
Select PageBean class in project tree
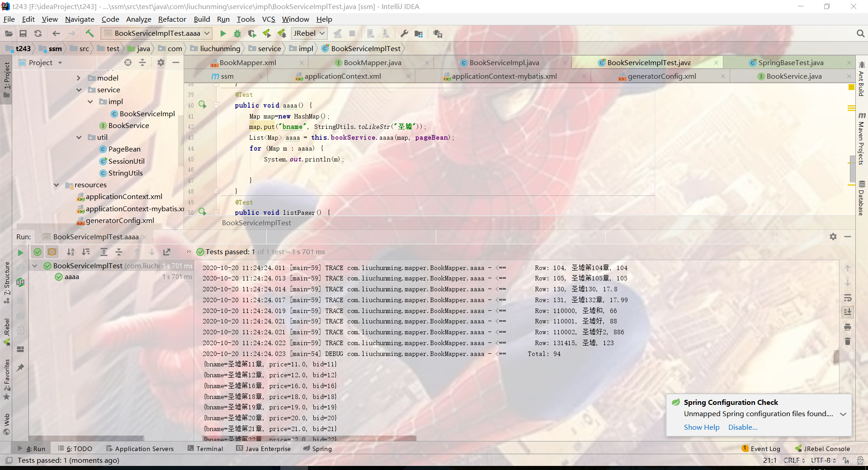(120, 149)
